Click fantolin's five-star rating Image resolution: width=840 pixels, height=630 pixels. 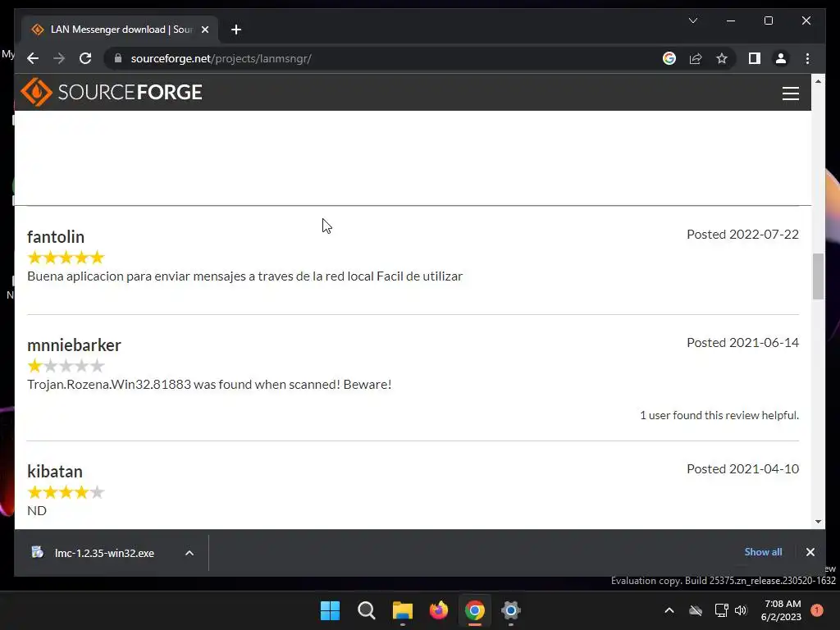66,258
